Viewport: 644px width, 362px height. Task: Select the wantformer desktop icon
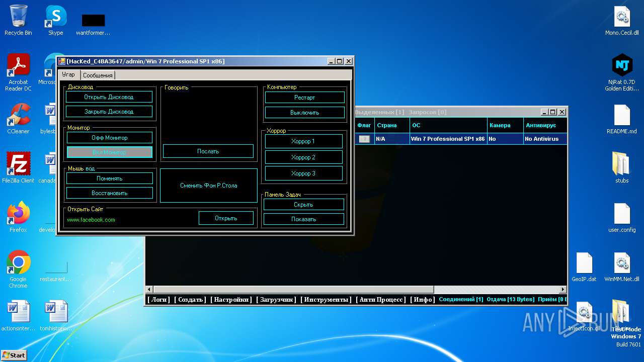(x=93, y=24)
